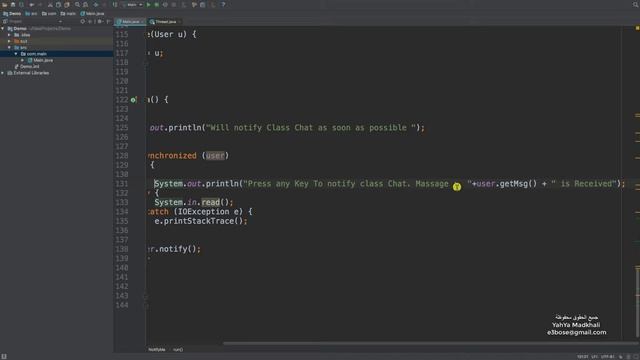
Task: Click the Main.java breadcrumb in navigation bar
Action: (92, 13)
